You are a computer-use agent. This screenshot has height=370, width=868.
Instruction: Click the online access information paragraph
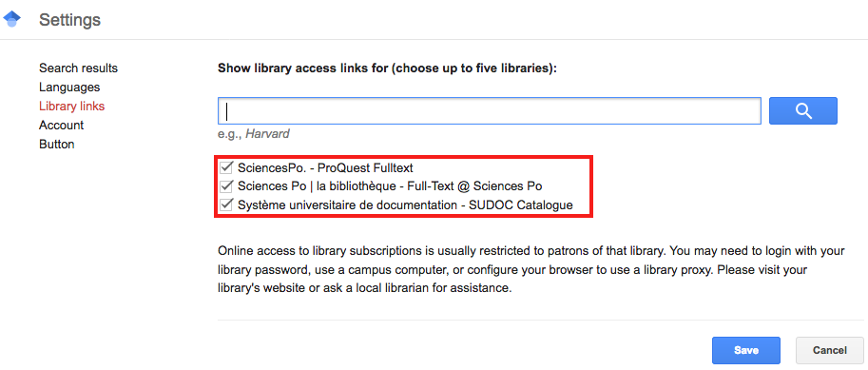531,270
